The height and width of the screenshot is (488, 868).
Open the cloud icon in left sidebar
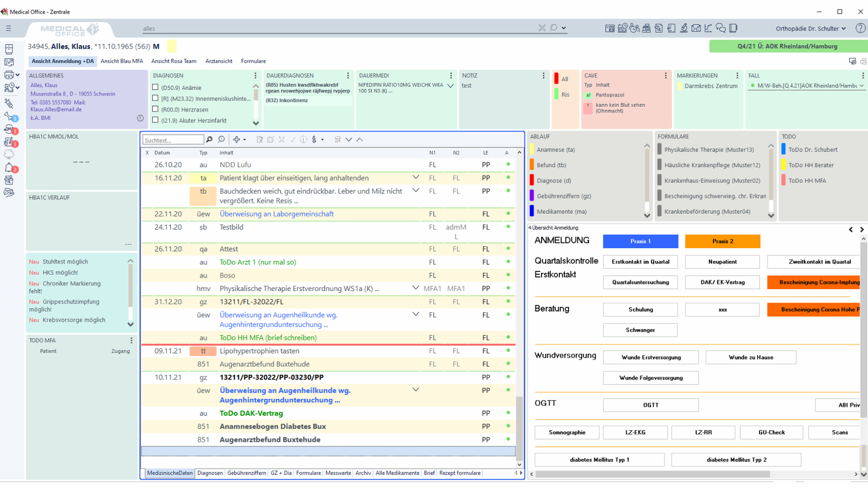click(x=9, y=155)
